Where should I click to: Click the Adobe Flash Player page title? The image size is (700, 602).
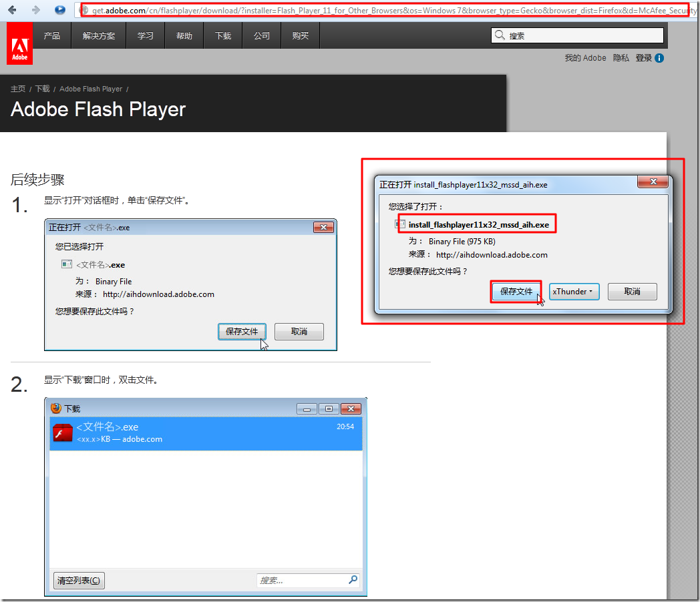click(98, 109)
